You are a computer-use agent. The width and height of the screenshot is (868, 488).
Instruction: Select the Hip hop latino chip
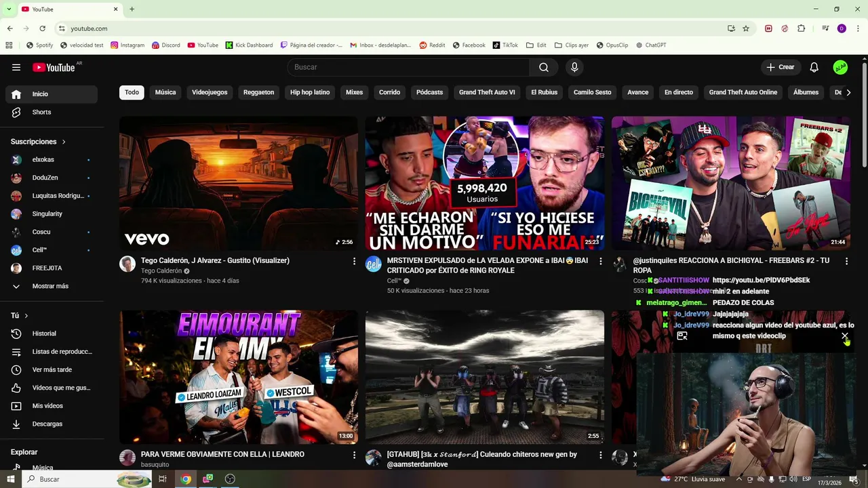(310, 92)
